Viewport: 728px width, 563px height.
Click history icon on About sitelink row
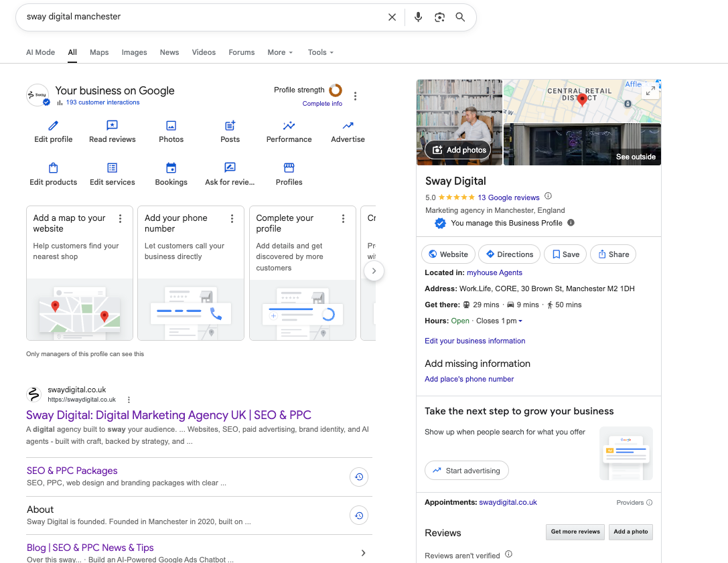pos(359,515)
